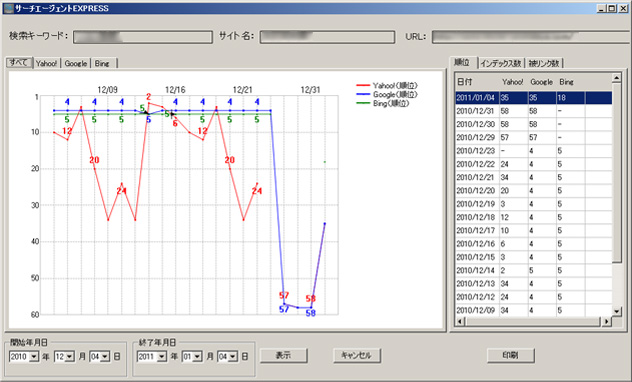Click the 印刷 print button
This screenshot has height=382, width=632.
(x=511, y=355)
